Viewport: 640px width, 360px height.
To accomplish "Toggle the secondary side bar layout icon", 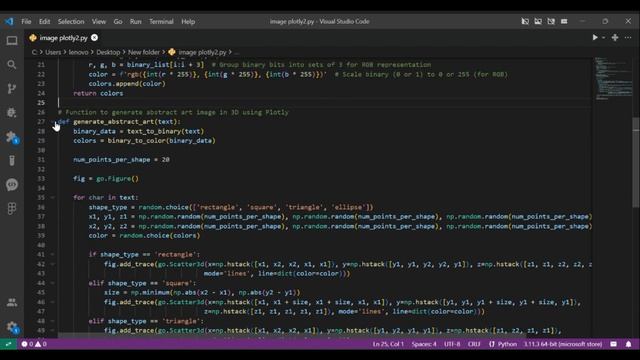I will [x=551, y=21].
